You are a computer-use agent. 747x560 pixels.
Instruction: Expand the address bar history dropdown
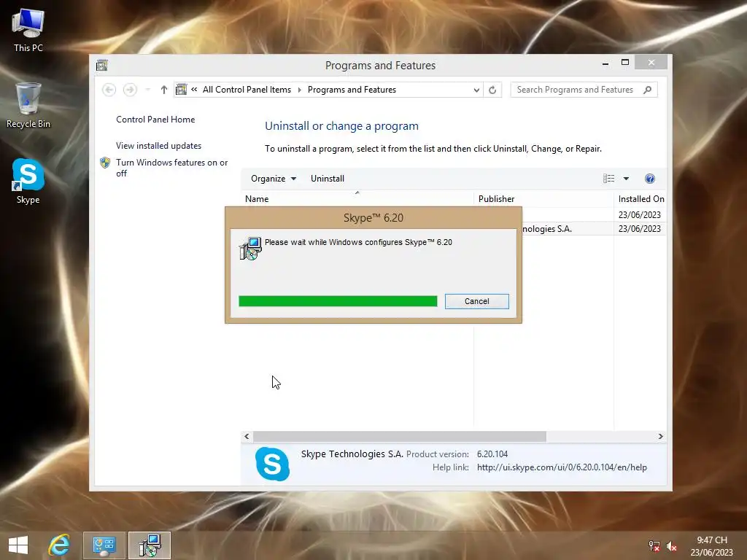click(x=476, y=90)
